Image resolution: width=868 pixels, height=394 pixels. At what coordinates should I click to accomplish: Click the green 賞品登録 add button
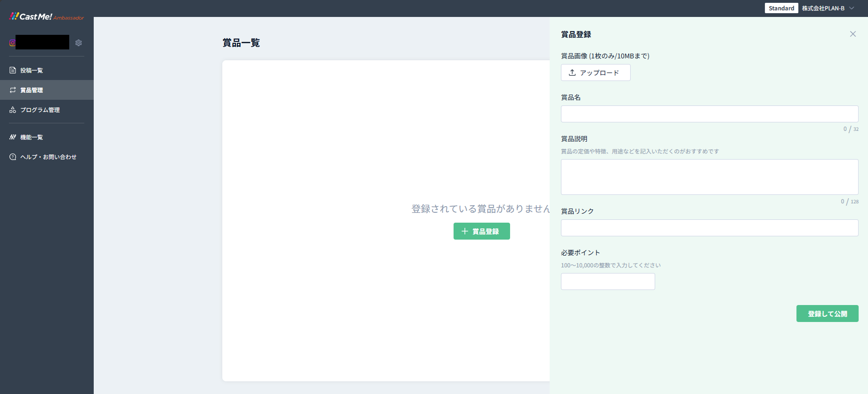pyautogui.click(x=481, y=231)
